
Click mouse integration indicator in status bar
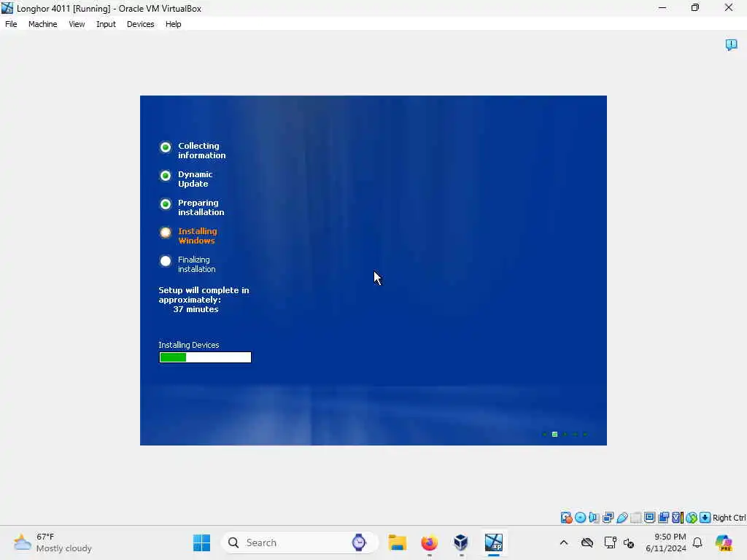(692, 518)
